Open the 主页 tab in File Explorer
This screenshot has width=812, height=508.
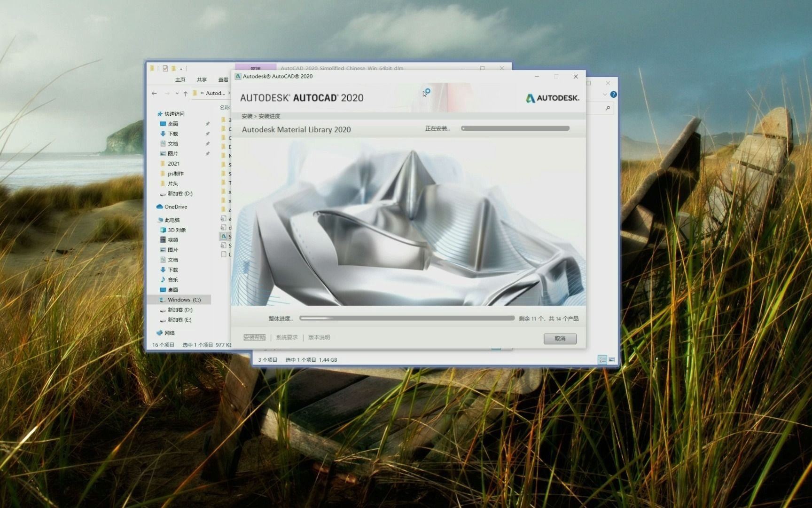pyautogui.click(x=180, y=80)
